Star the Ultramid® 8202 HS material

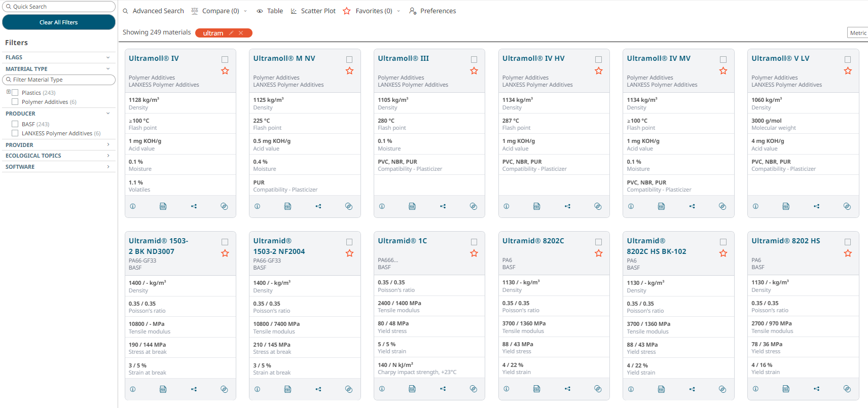tap(848, 253)
